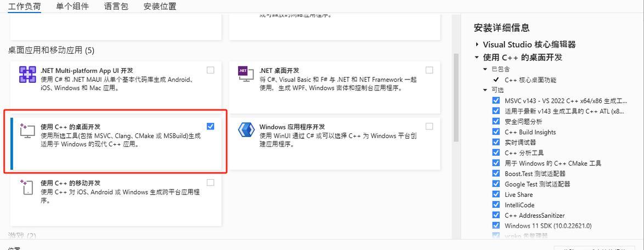Open the 安装位置 tab
The height and width of the screenshot is (250, 644).
coord(160,7)
